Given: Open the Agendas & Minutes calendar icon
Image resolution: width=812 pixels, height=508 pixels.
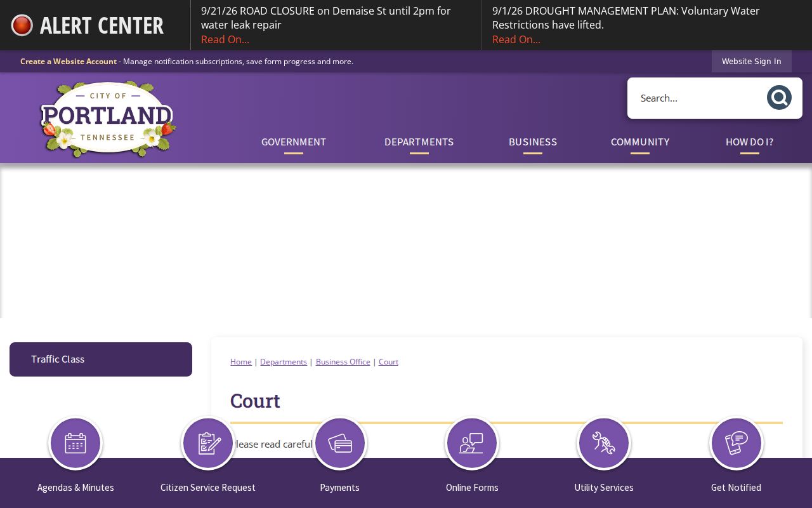Looking at the screenshot, I should [75, 443].
